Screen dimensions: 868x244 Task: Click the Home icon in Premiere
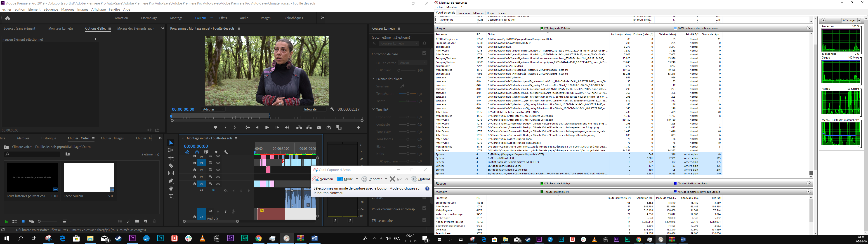coord(7,18)
